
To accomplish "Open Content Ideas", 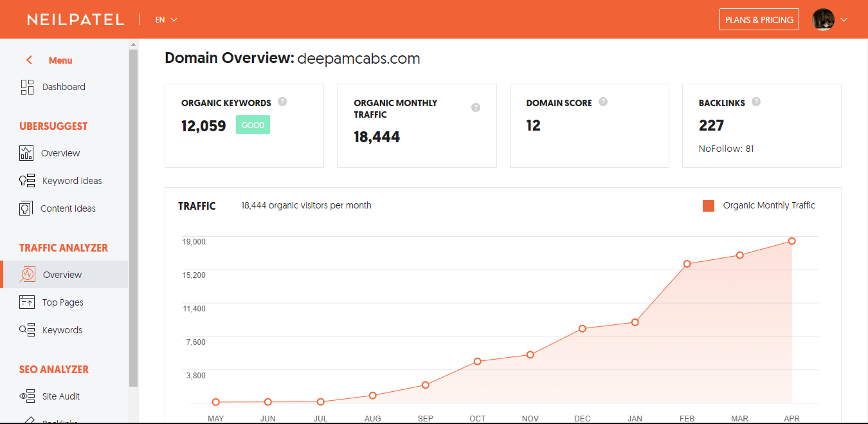I will (68, 208).
